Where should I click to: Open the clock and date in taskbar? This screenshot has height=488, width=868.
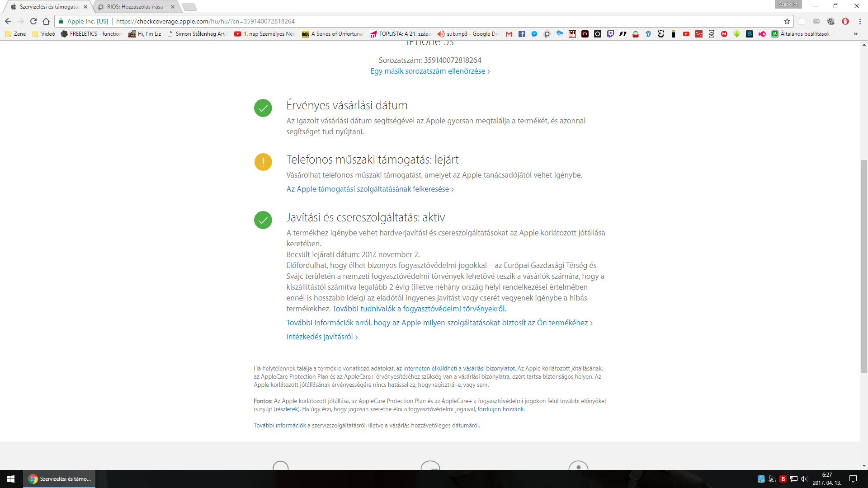pyautogui.click(x=827, y=479)
